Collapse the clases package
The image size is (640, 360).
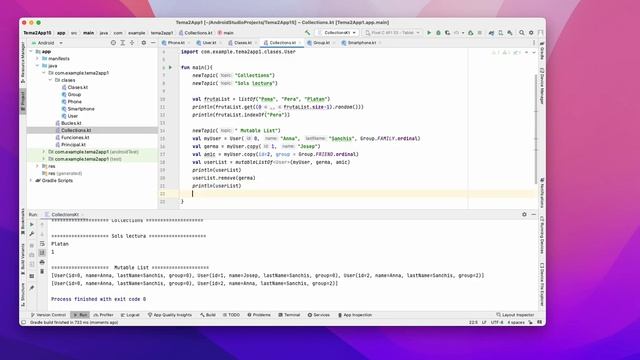[x=51, y=80]
